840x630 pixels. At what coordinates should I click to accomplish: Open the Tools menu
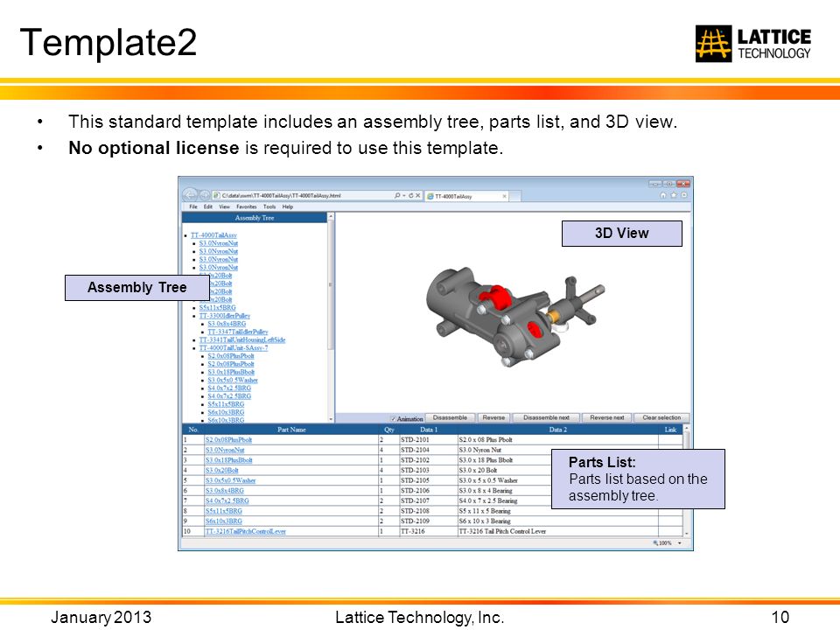point(269,206)
